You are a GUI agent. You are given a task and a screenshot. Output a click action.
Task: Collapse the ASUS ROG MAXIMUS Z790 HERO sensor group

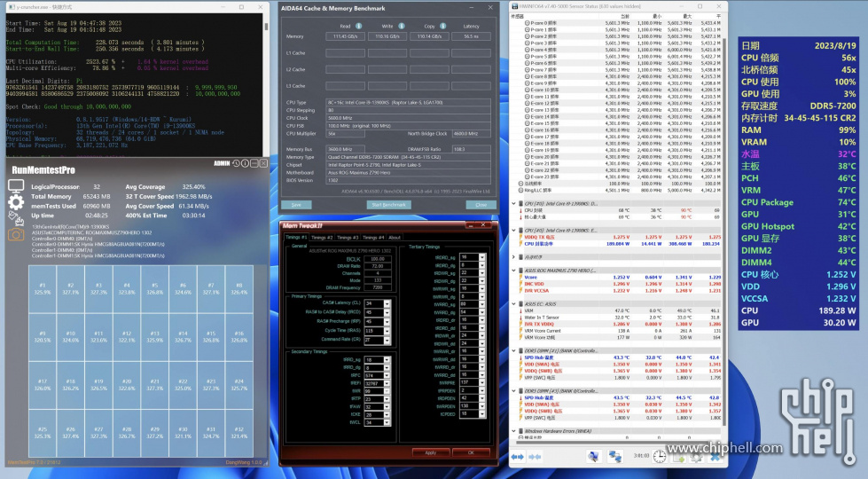[x=513, y=271]
